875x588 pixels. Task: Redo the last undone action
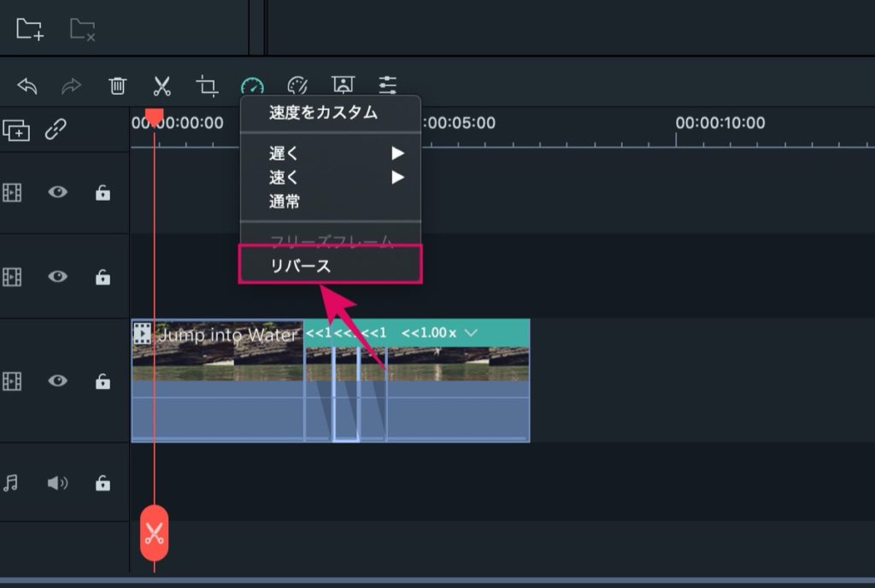pyautogui.click(x=71, y=86)
